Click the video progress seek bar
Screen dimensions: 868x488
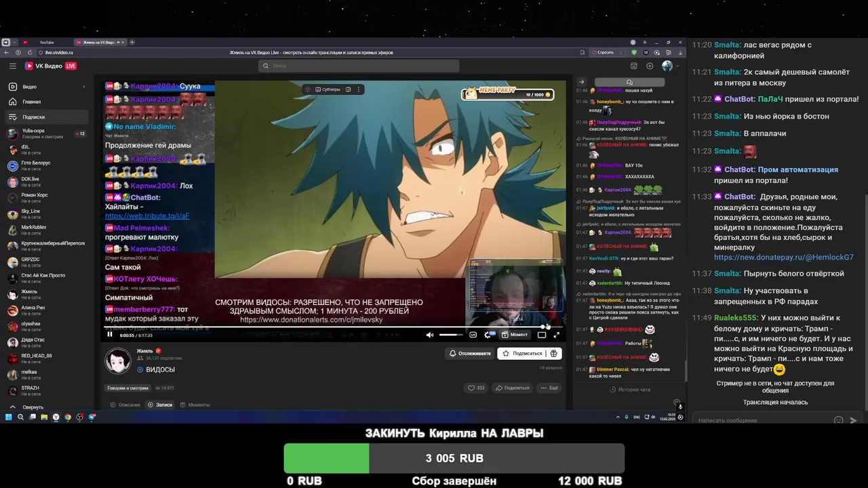point(332,327)
